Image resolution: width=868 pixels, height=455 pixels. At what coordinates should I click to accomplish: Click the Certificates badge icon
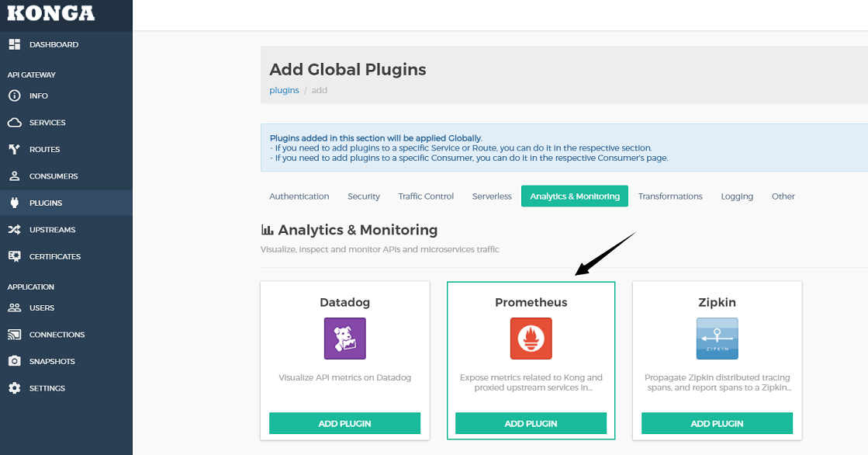pyautogui.click(x=14, y=256)
